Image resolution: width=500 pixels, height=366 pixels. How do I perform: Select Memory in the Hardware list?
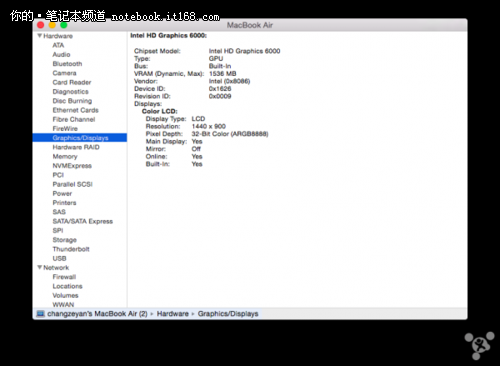[65, 156]
